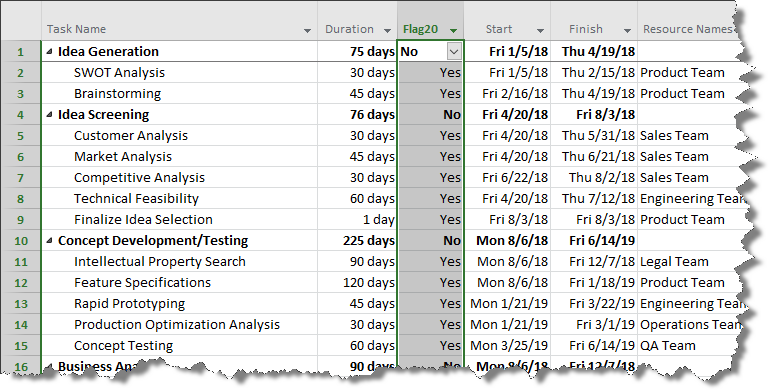
Task: Open the Task Name column filter arrow
Action: click(307, 30)
